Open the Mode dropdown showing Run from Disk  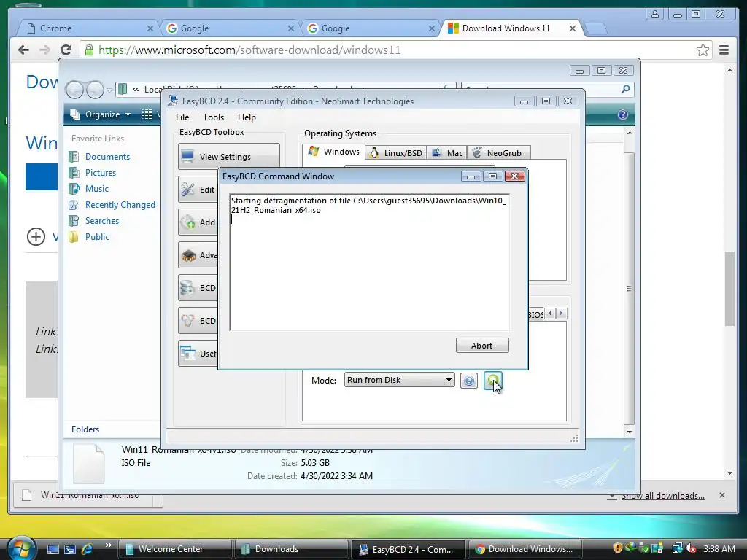pos(399,380)
